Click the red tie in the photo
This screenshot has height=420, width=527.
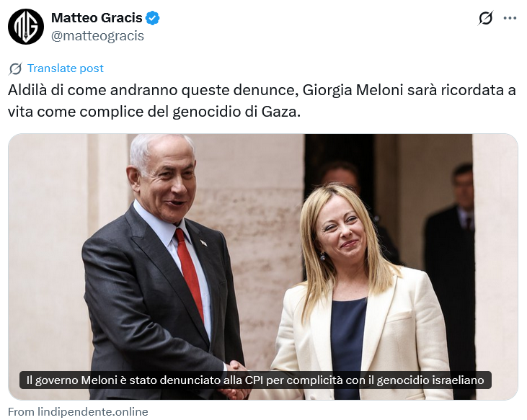coord(189,272)
